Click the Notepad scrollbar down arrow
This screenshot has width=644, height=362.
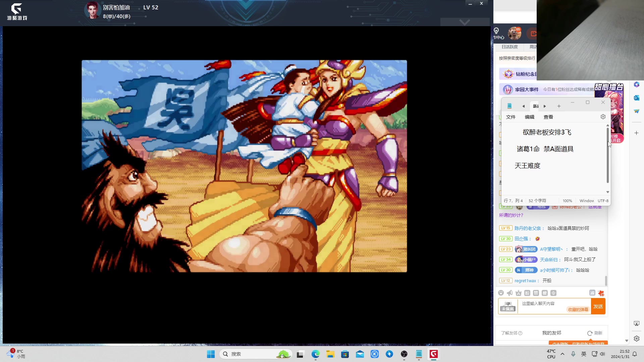[x=608, y=192]
